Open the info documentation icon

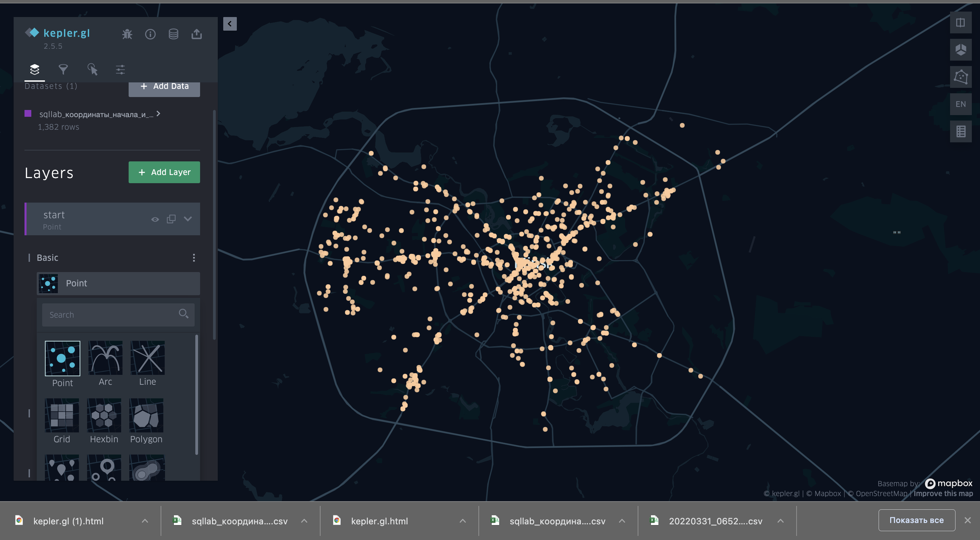[x=150, y=34]
